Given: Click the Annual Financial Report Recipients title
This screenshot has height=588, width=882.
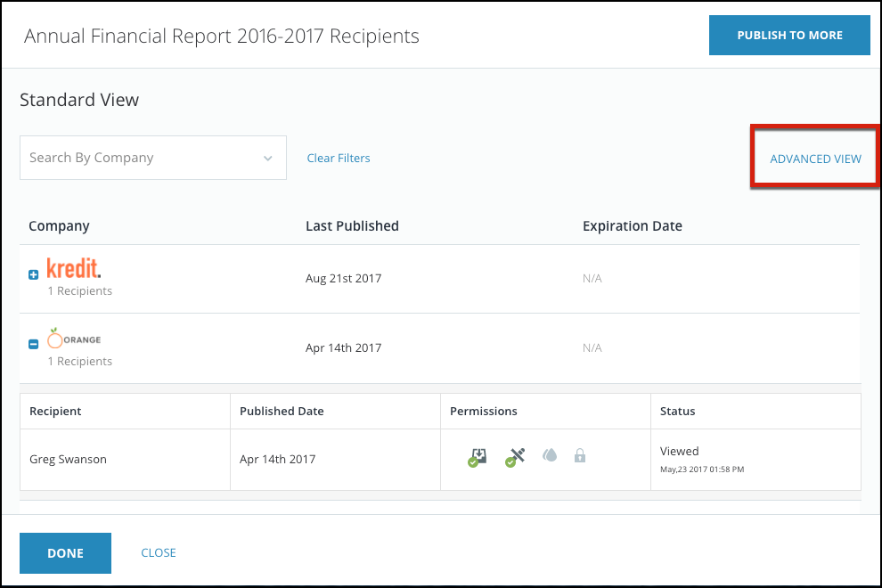Looking at the screenshot, I should 222,36.
